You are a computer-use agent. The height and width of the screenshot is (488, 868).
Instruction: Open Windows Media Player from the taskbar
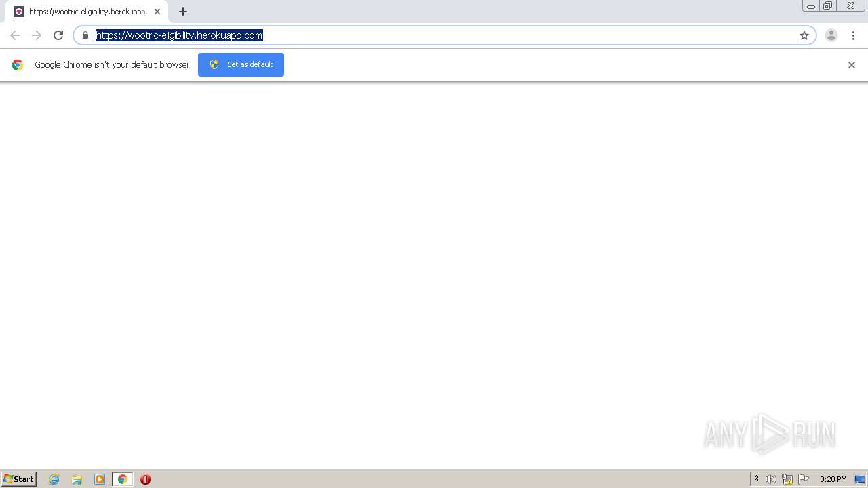pos(100,479)
